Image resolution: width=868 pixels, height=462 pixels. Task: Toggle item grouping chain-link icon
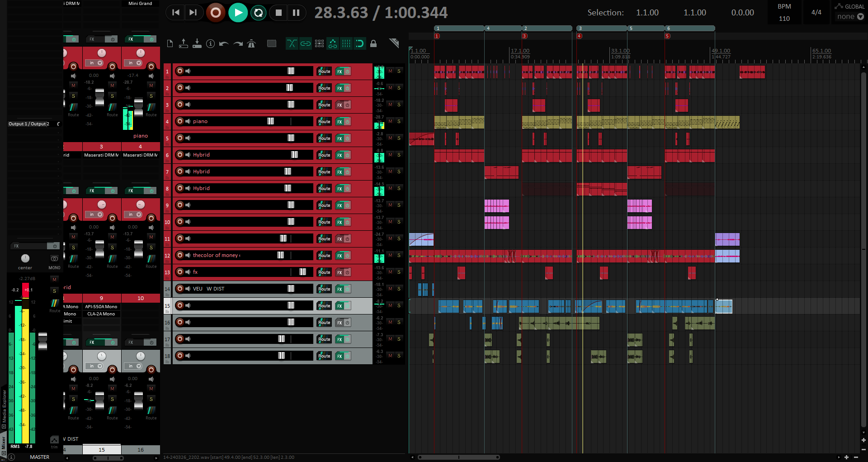point(306,43)
